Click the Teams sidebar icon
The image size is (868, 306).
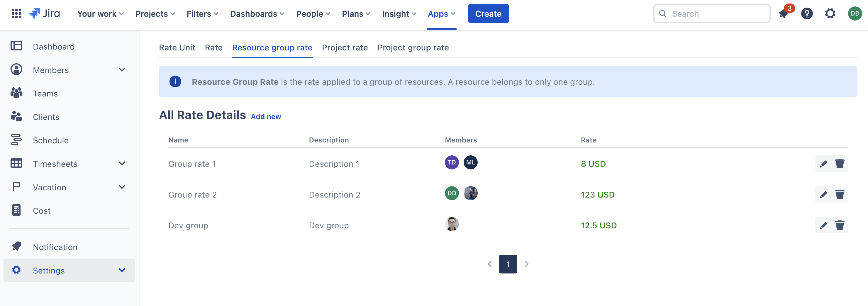[16, 93]
